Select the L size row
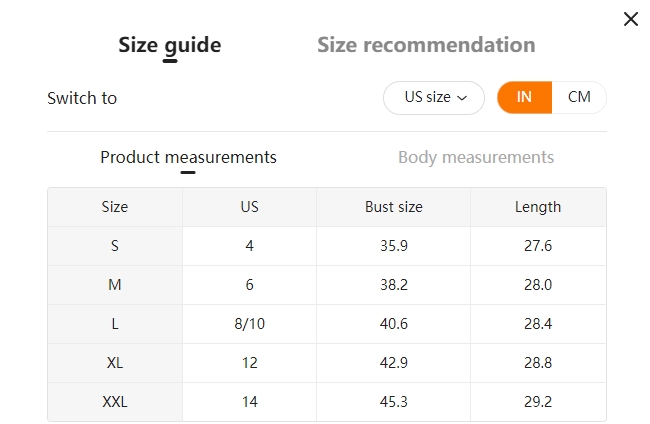The image size is (650, 424). tap(327, 324)
